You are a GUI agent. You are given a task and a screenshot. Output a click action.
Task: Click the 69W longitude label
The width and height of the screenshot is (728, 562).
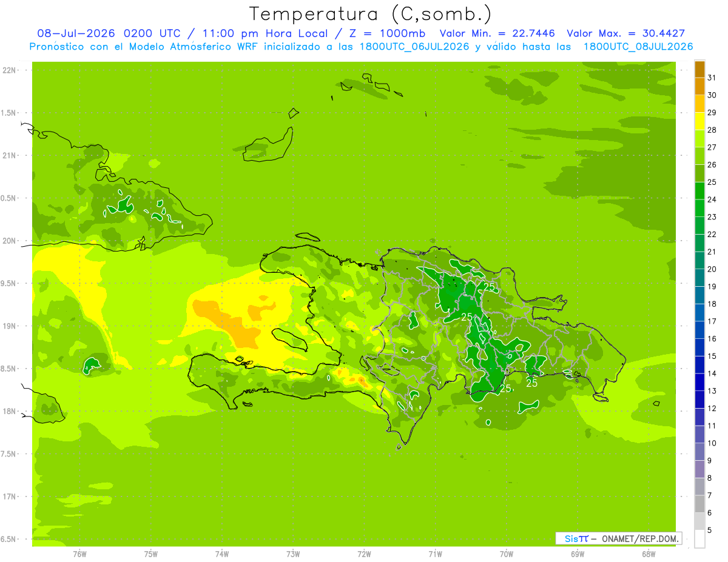(578, 554)
